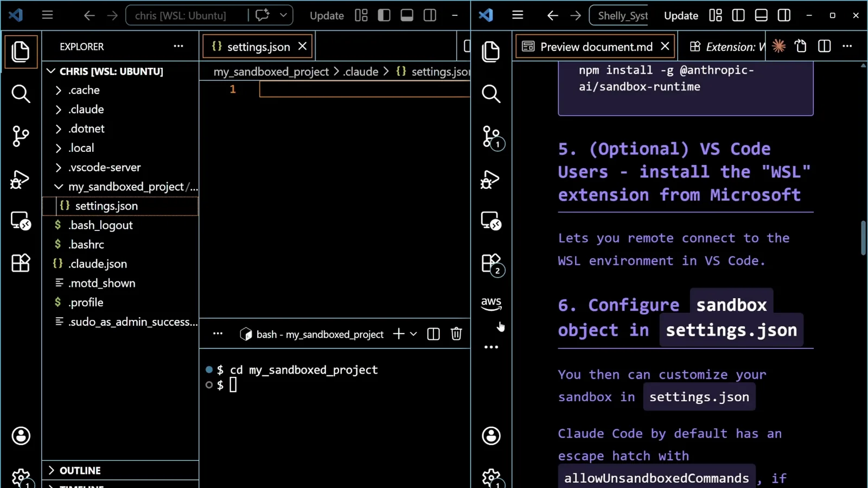Viewport: 868px width, 488px height.
Task: Open Extensions with 2 badge in right window
Action: (492, 265)
